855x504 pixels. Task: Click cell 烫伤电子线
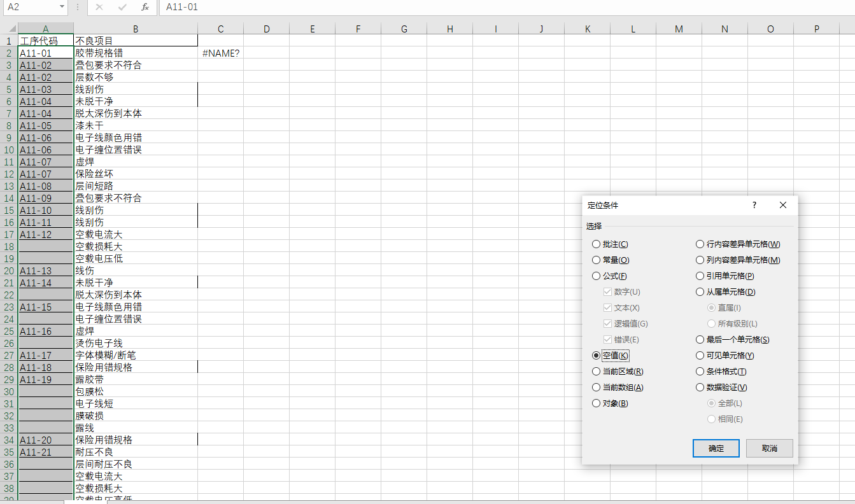[x=136, y=343]
